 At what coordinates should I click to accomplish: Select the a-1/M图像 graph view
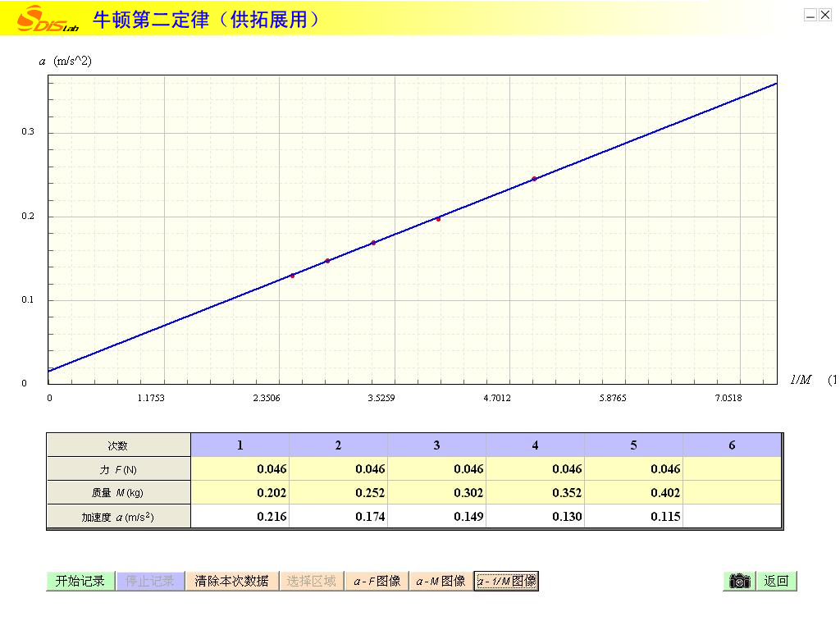click(506, 581)
